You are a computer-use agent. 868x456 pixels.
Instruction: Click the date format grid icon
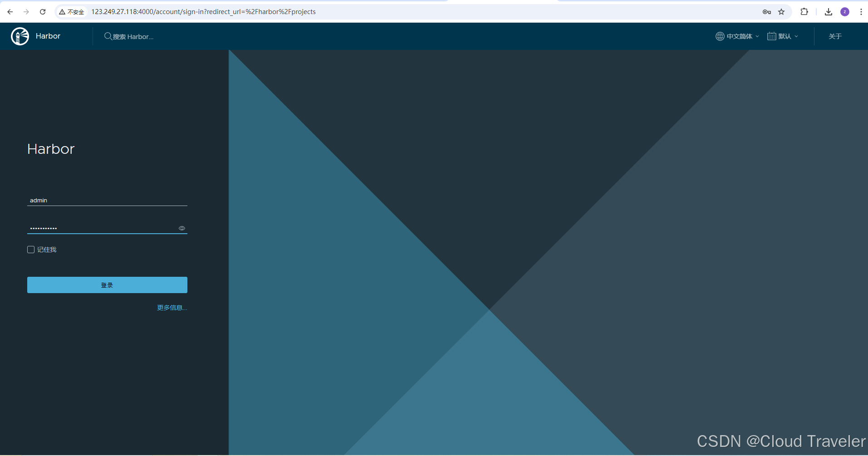pyautogui.click(x=771, y=36)
